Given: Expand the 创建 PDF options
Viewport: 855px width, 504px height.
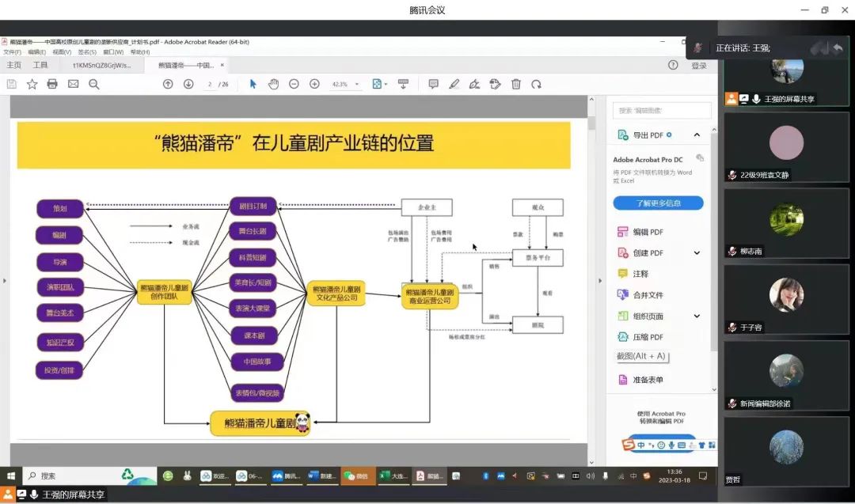Looking at the screenshot, I should [x=697, y=253].
